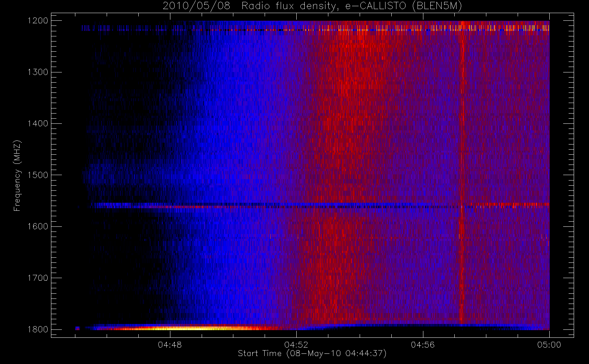Click the 'Start Time (08-May-10 04:44:37)' label
589x364 pixels.
click(x=312, y=353)
